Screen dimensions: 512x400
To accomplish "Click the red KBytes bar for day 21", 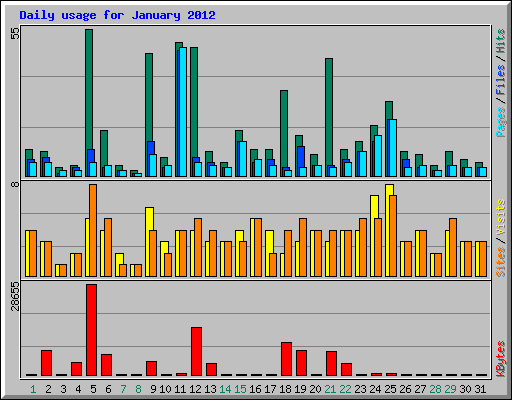I will 332,364.
